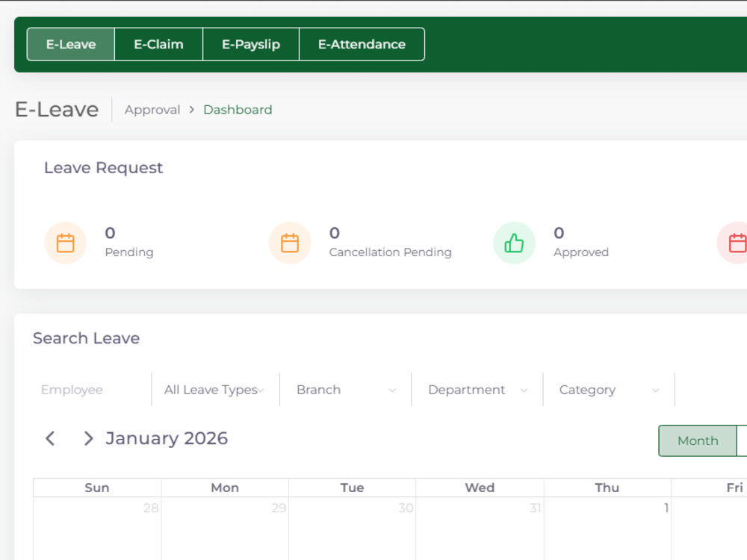
Task: Open the Department dropdown
Action: point(477,390)
